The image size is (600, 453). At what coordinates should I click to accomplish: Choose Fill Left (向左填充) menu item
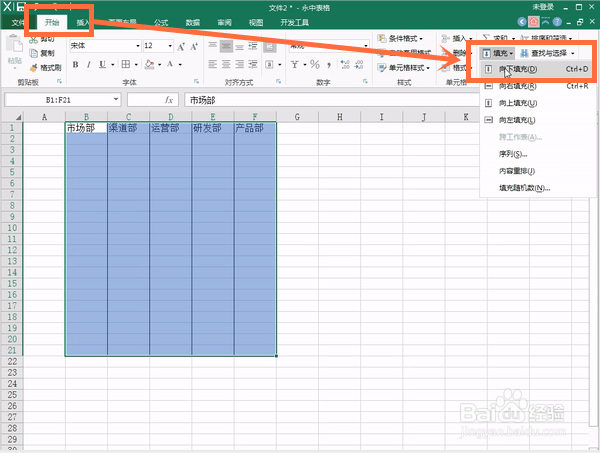[x=536, y=120]
